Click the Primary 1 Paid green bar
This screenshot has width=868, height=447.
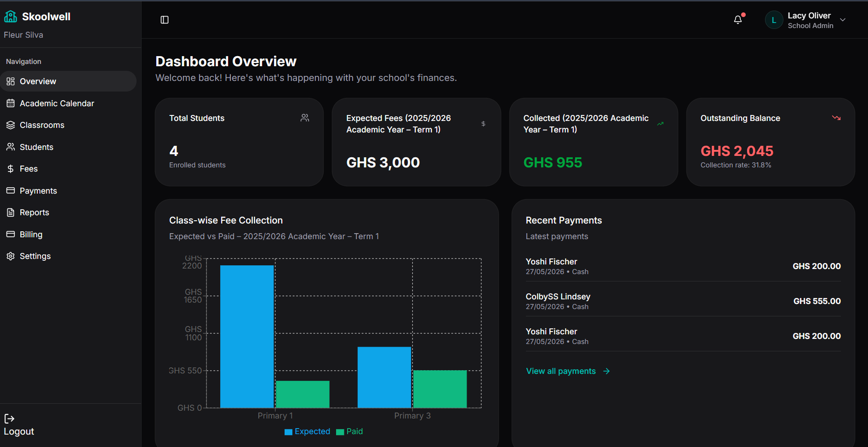(303, 394)
